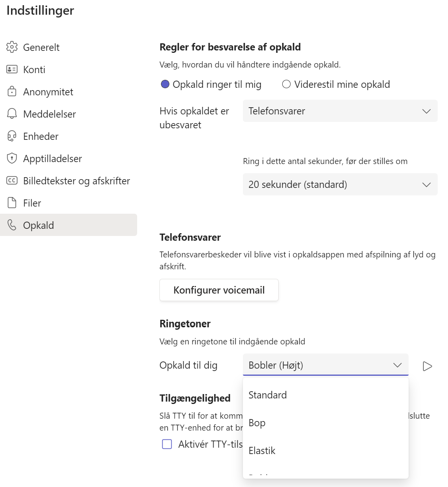Click the Konti ID card icon
Screen dimensions: 448x487
(x=12, y=70)
